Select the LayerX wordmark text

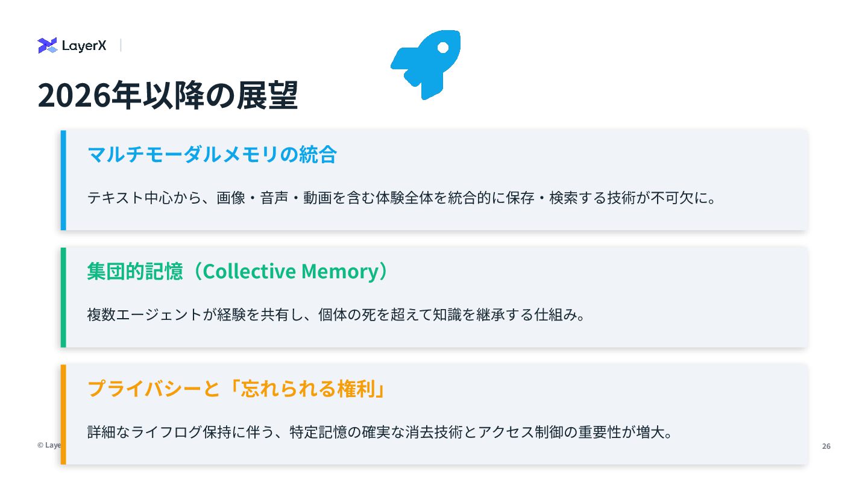tap(84, 46)
